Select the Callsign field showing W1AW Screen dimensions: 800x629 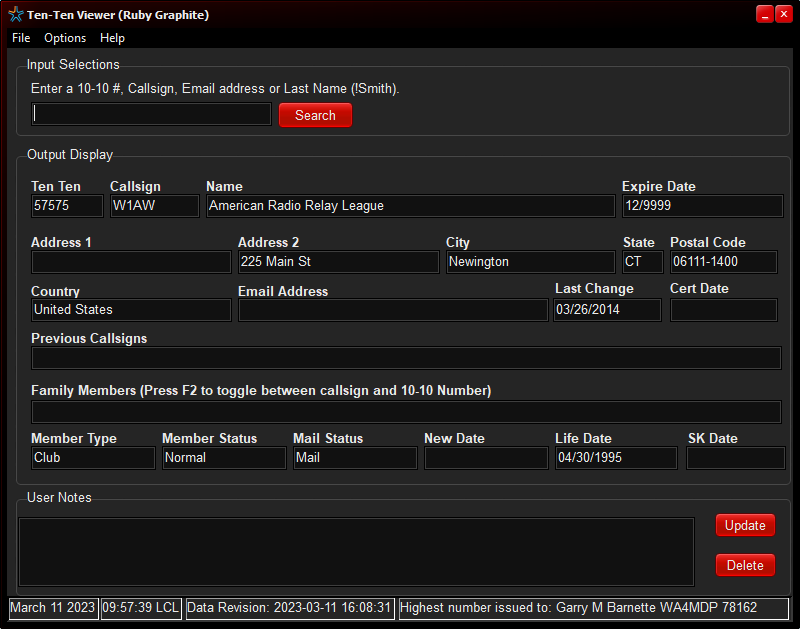tap(154, 206)
